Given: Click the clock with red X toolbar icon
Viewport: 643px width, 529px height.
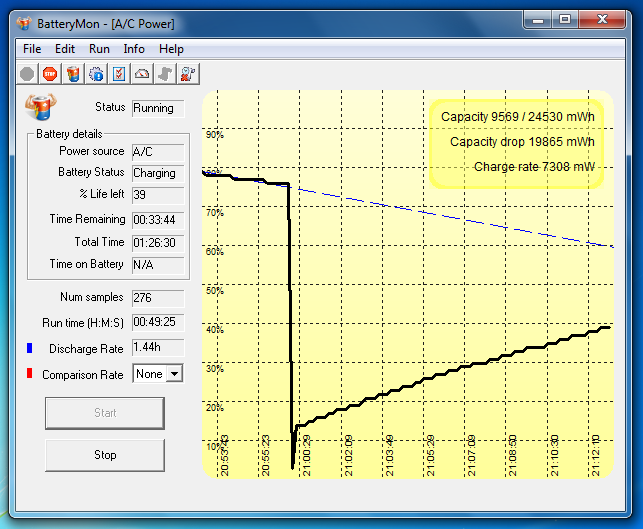Looking at the screenshot, I should 188,74.
